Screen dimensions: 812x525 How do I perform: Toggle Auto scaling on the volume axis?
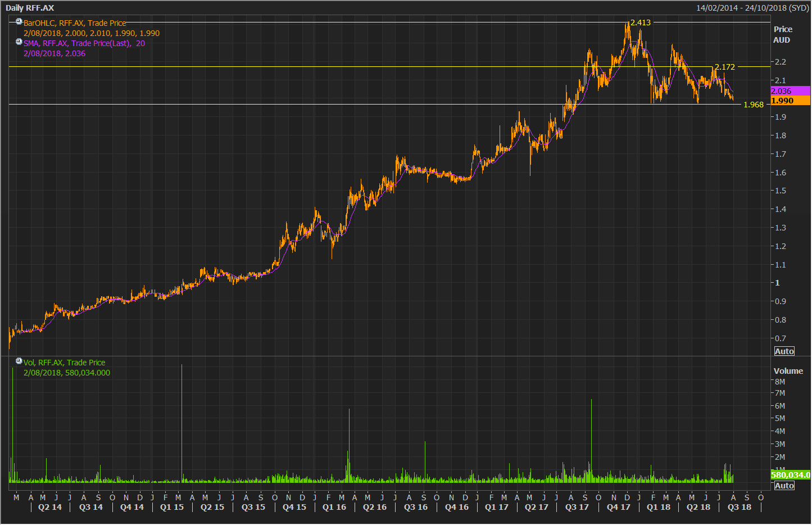pyautogui.click(x=784, y=486)
